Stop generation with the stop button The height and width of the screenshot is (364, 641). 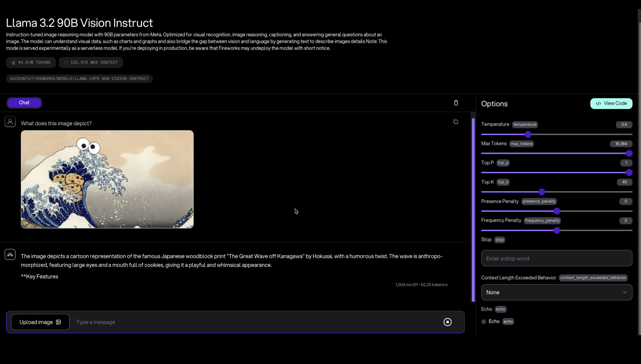[448, 322]
